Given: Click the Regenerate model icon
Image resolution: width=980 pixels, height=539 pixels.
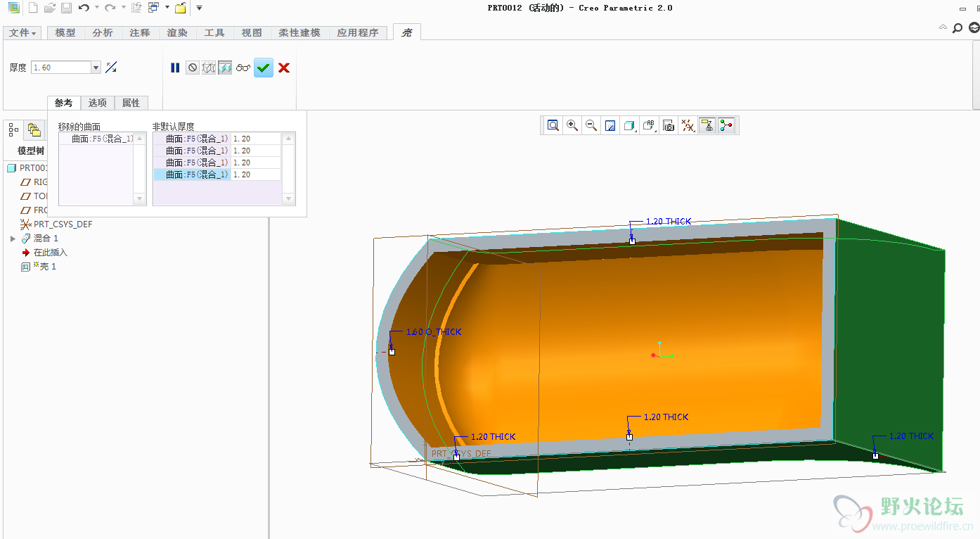Looking at the screenshot, I should pos(136,8).
